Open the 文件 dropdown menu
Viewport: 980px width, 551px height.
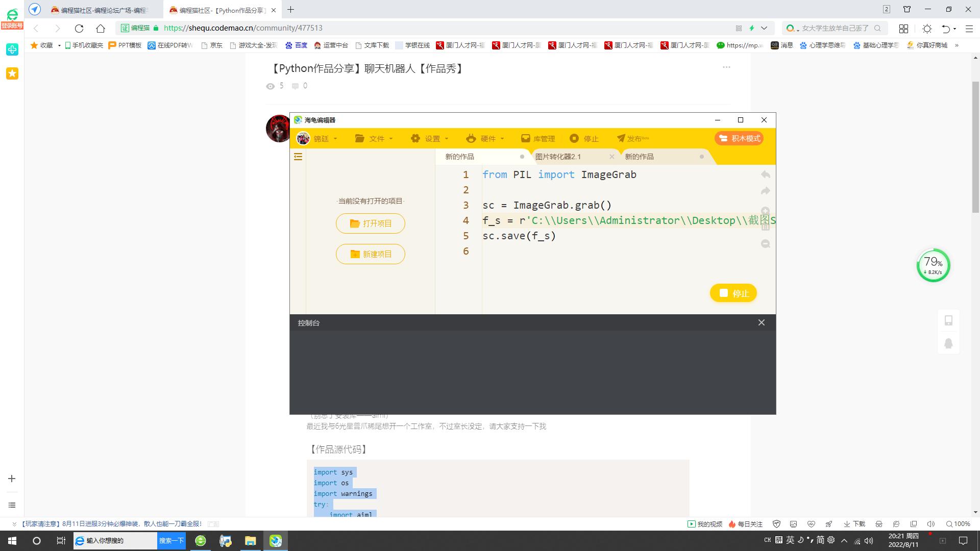(x=374, y=138)
